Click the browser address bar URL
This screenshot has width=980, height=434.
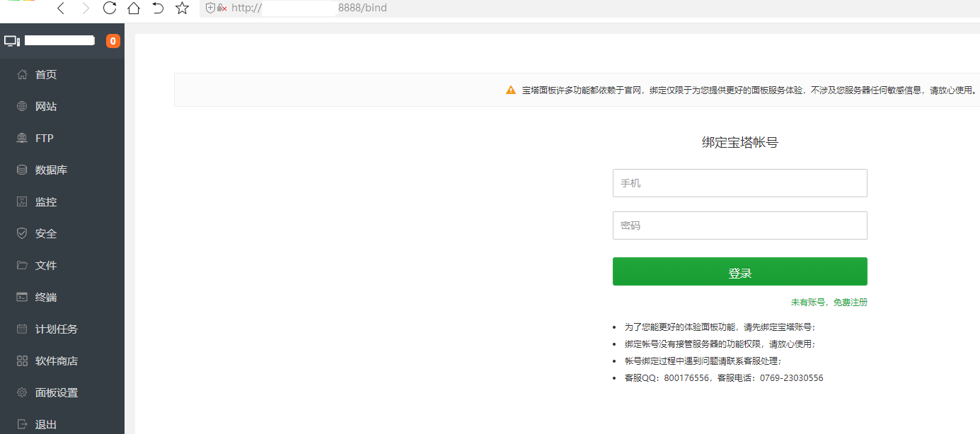click(x=309, y=8)
